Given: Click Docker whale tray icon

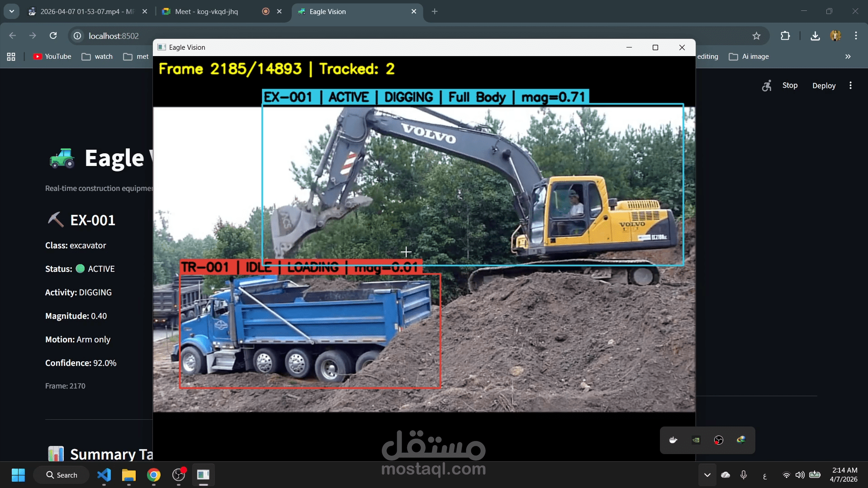Looking at the screenshot, I should [673, 440].
